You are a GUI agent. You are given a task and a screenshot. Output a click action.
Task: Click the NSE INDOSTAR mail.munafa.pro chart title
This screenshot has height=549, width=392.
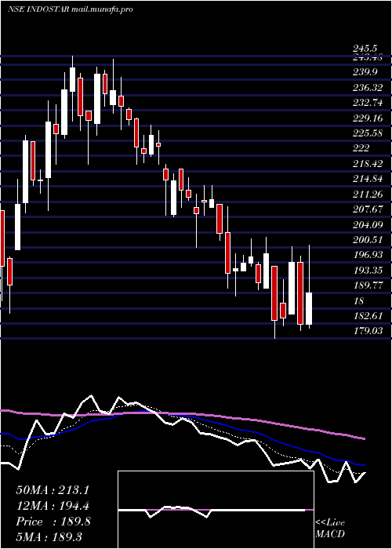click(x=70, y=9)
